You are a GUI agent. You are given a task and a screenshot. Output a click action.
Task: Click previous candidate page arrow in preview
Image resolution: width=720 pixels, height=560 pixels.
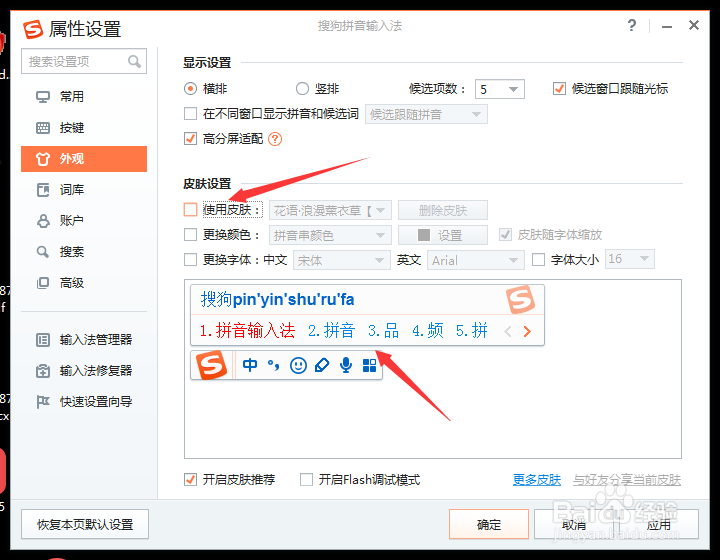[x=507, y=331]
